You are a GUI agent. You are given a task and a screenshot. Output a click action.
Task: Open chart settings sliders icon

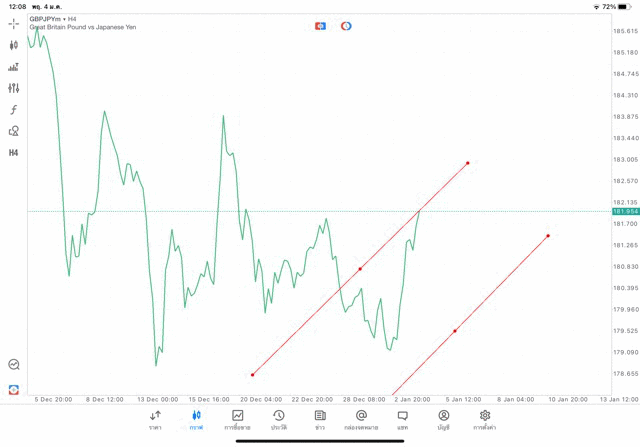point(14,88)
